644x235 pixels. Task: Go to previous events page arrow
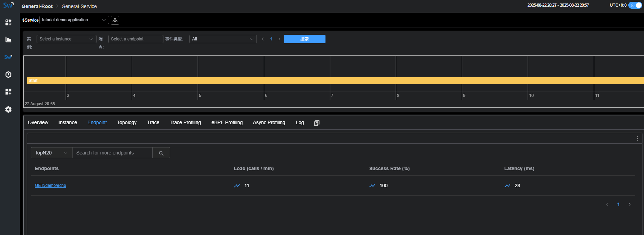point(262,39)
